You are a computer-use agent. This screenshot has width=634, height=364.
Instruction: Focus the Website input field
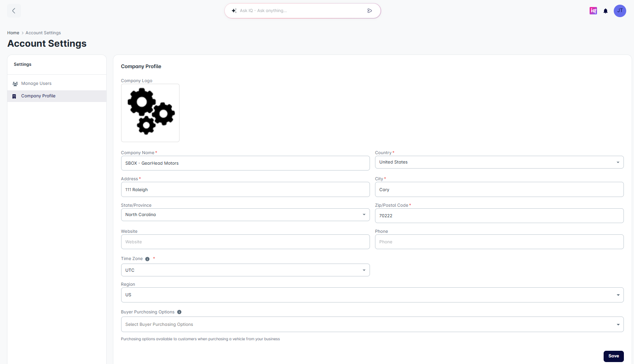coord(245,242)
